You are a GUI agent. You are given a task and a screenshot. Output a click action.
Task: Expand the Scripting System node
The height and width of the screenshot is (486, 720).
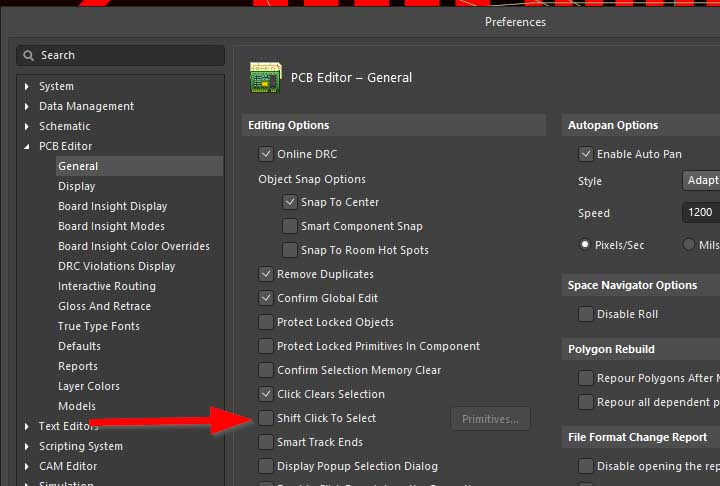click(x=27, y=447)
